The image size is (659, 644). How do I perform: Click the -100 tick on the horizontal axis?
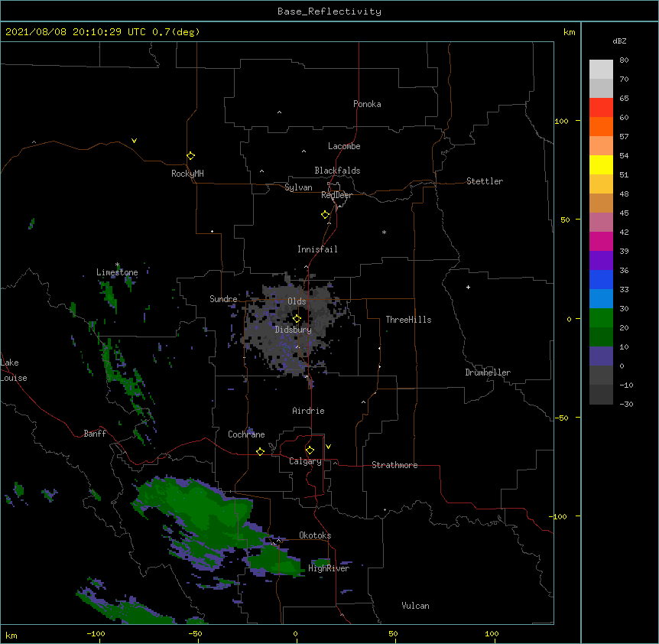(96, 633)
